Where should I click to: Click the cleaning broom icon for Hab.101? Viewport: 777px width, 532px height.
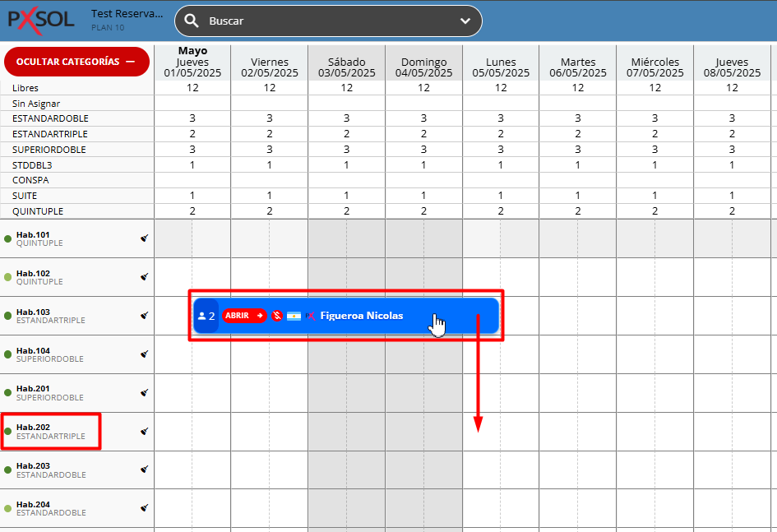pyautogui.click(x=145, y=238)
